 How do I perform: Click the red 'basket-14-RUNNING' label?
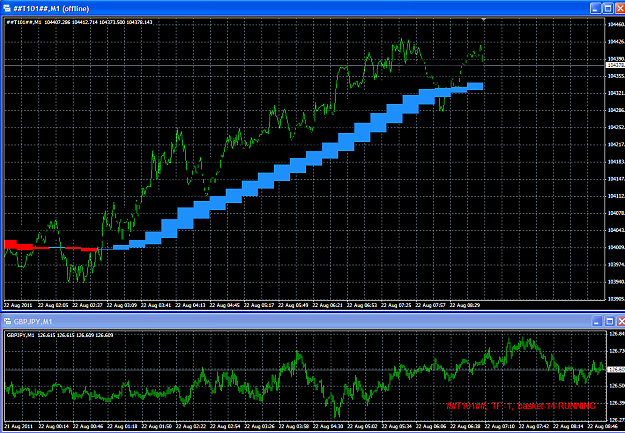tap(556, 406)
